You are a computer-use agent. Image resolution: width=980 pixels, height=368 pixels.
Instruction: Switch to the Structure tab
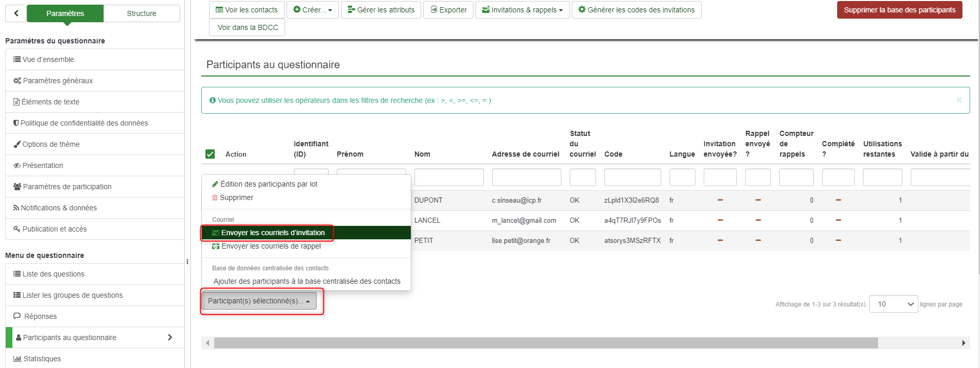(x=141, y=13)
